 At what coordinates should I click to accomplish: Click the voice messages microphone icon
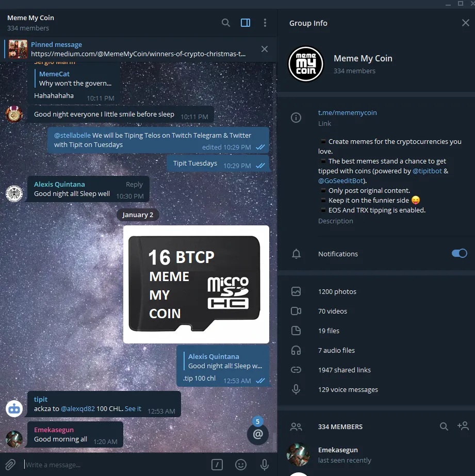point(296,389)
